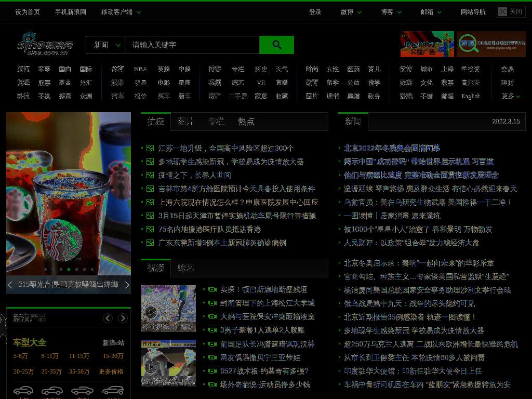Viewport: 532px width, 399px height.
Task: Open 新浪e站 link
Action: point(113,343)
